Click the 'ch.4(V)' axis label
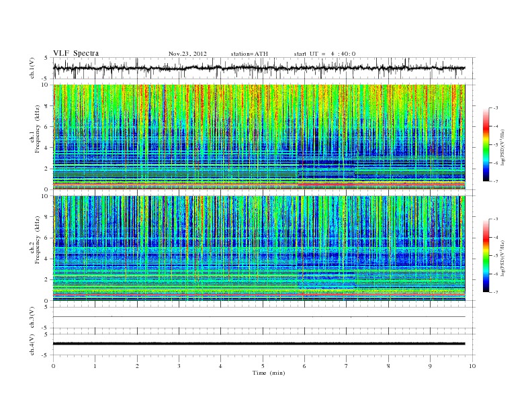 pos(32,345)
